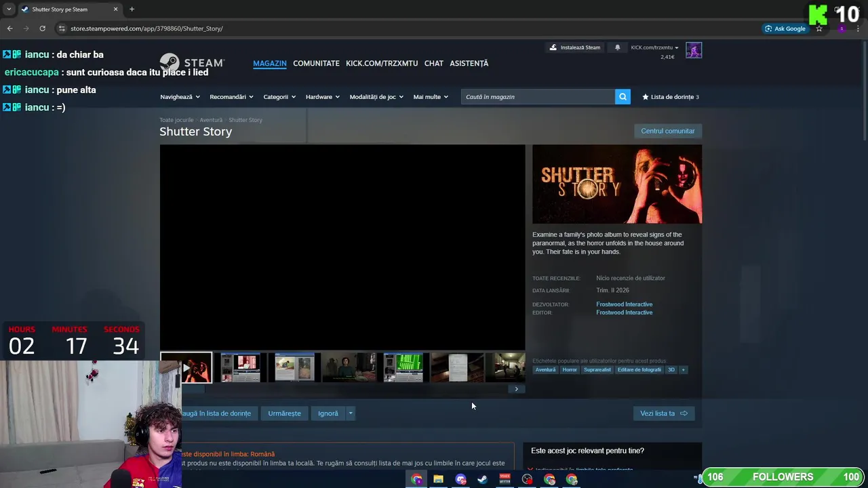
Task: Click the thumbnail strip scrollbar handle
Action: [x=191, y=389]
